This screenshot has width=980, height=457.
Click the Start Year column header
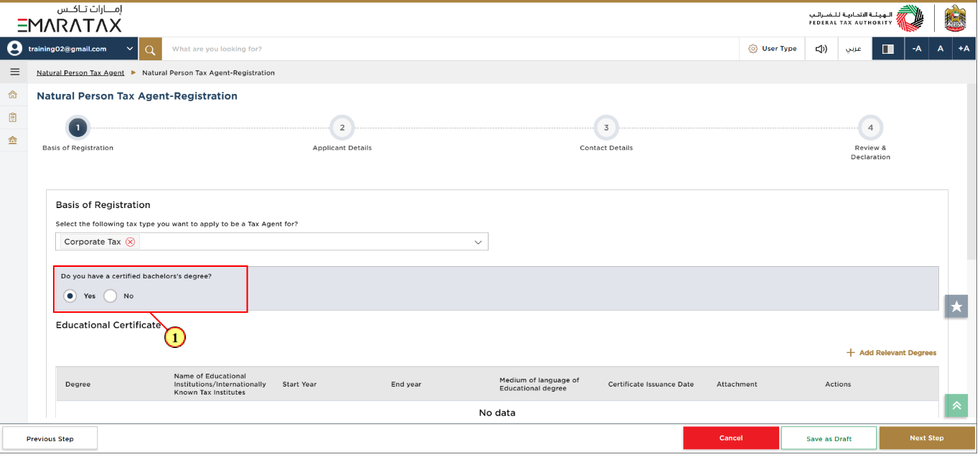[x=300, y=385]
